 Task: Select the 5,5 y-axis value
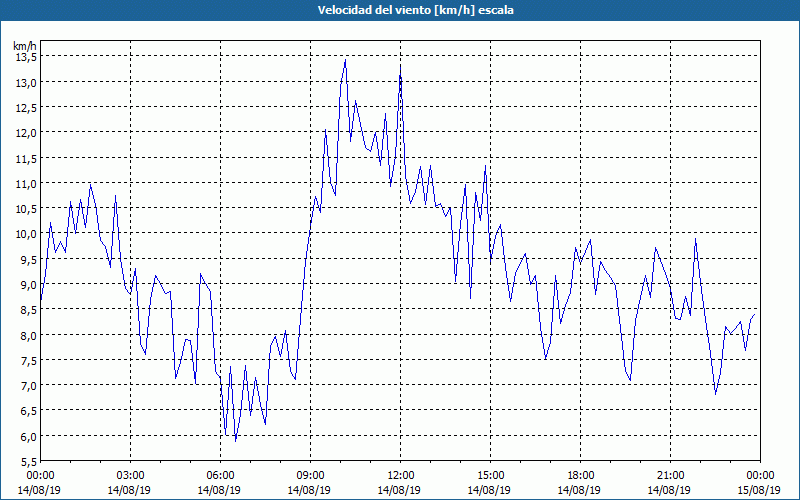[x=28, y=461]
